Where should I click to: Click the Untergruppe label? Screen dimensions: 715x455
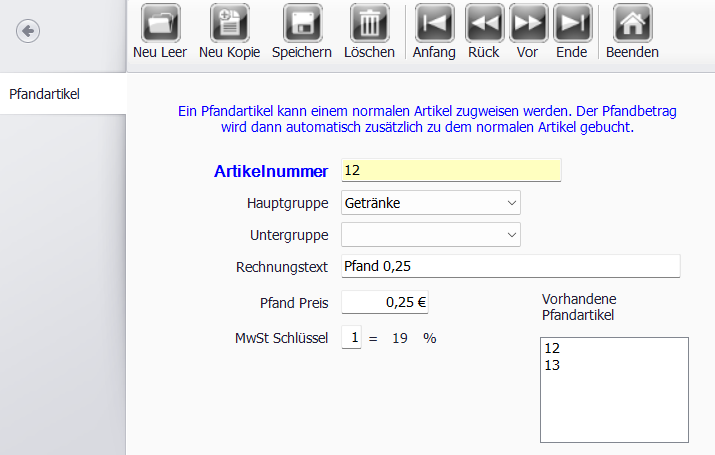point(289,235)
